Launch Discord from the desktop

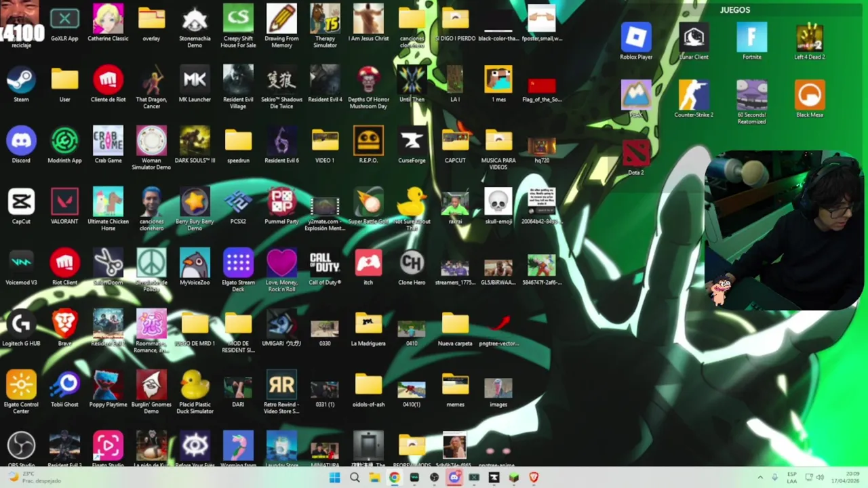click(21, 146)
